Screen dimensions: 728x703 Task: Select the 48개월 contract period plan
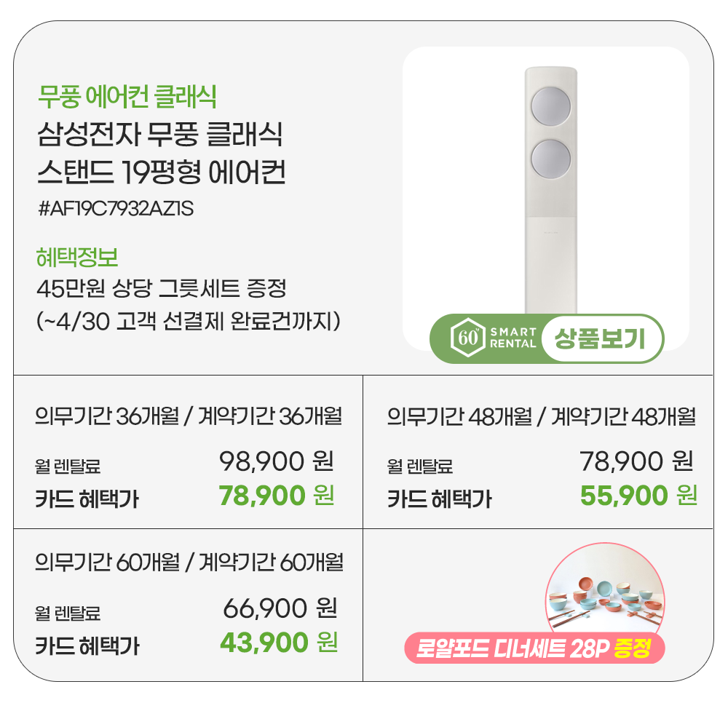point(542,418)
